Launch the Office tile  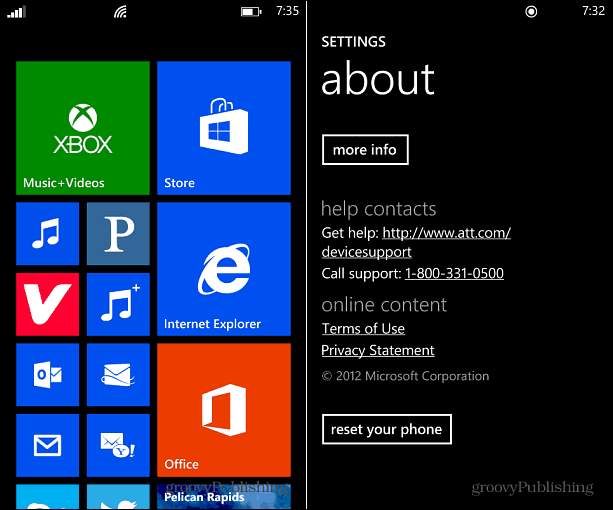tap(224, 410)
